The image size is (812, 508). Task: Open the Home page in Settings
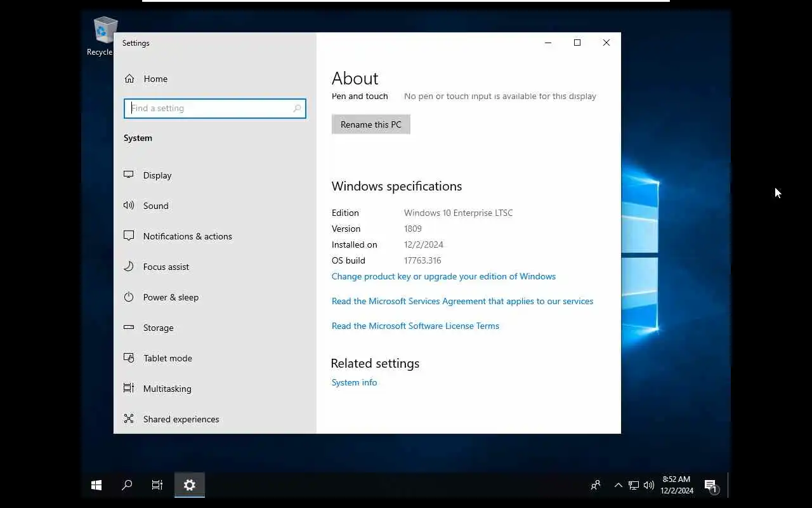[215, 79]
